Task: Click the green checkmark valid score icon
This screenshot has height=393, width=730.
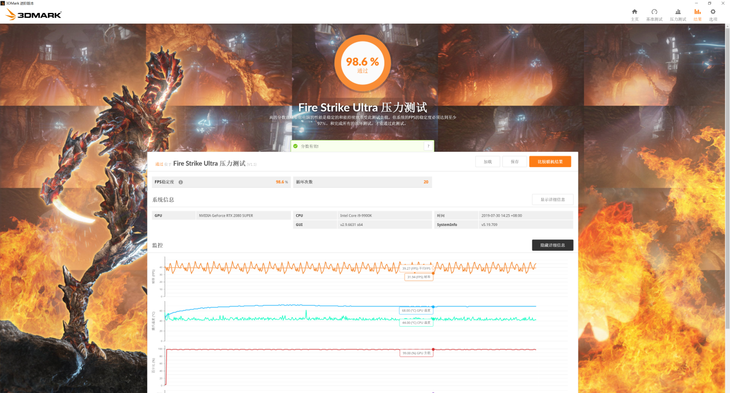Action: 295,146
